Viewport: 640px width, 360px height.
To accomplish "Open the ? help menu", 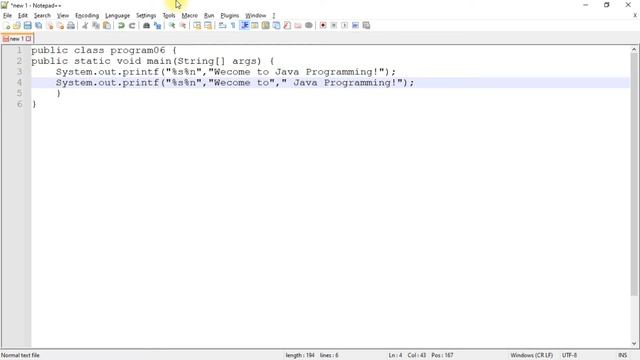I will pyautogui.click(x=274, y=16).
